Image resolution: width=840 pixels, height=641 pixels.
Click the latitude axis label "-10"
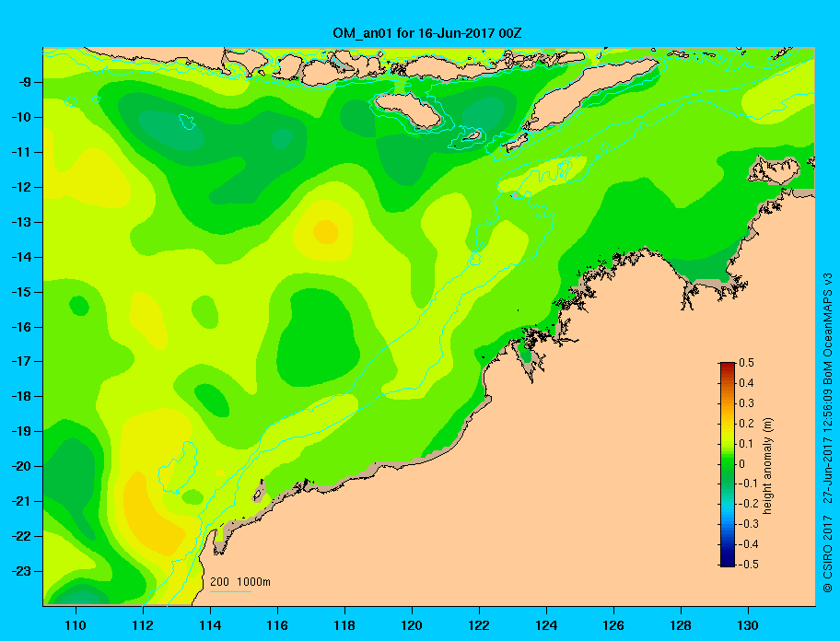pos(20,117)
